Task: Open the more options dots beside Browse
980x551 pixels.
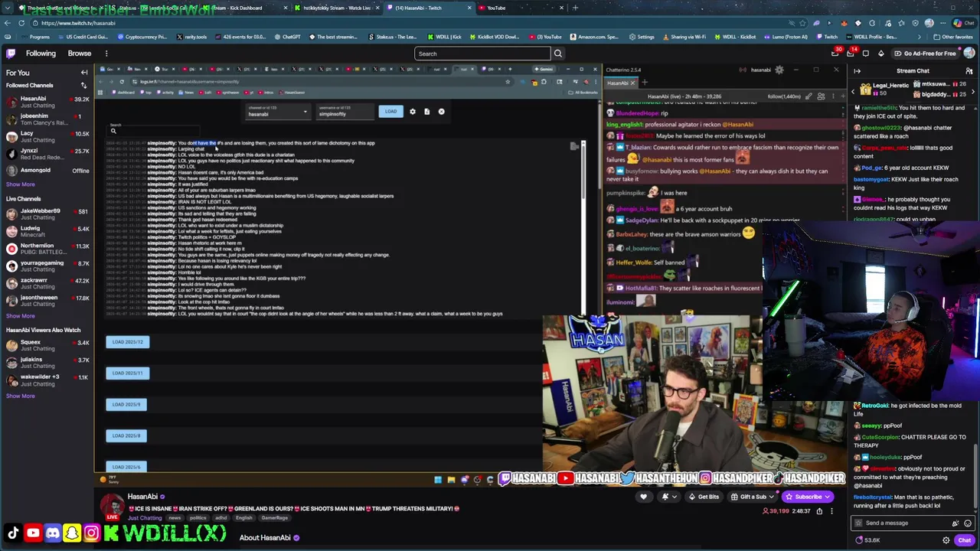Action: [x=106, y=54]
